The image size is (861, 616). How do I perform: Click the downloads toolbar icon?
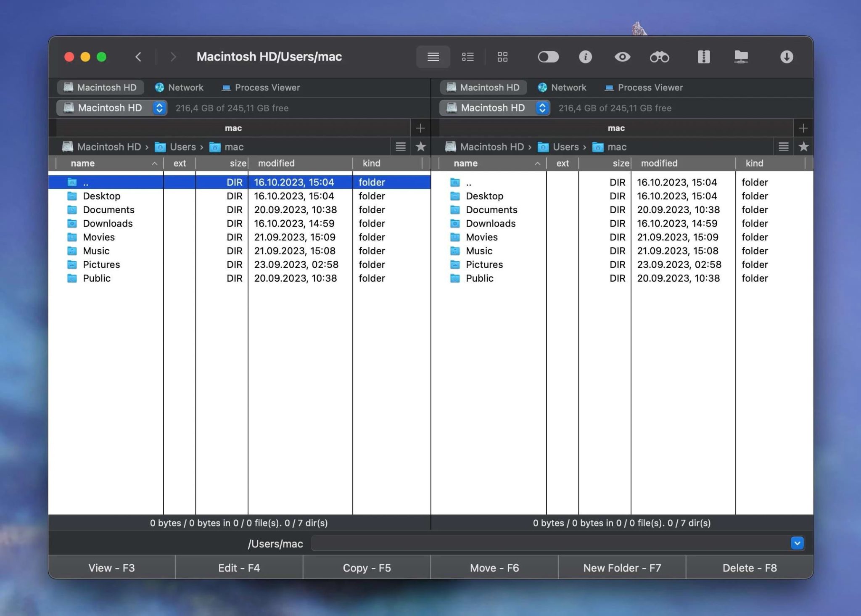[787, 57]
